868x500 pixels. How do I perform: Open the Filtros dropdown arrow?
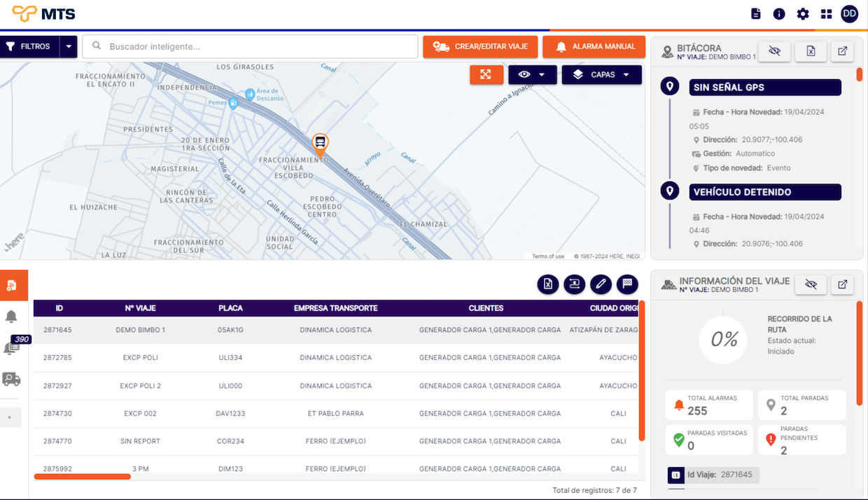(x=69, y=47)
